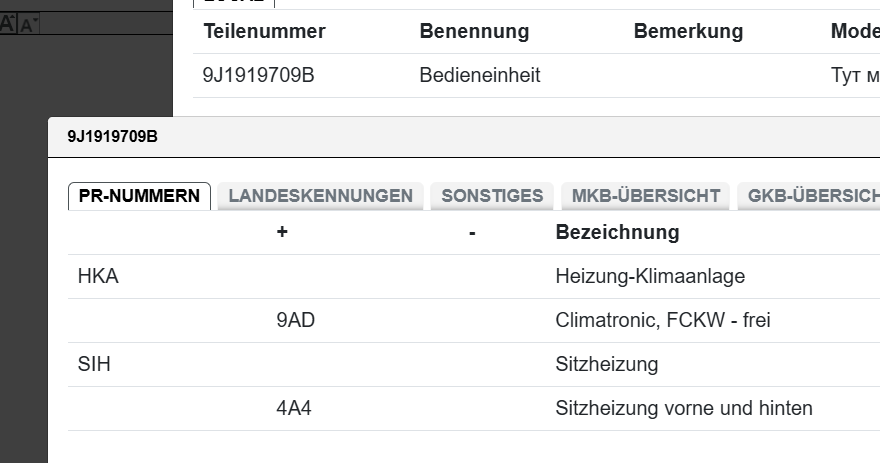The height and width of the screenshot is (463, 880).
Task: Switch to the PR-NUMMERN tab
Action: (x=139, y=196)
